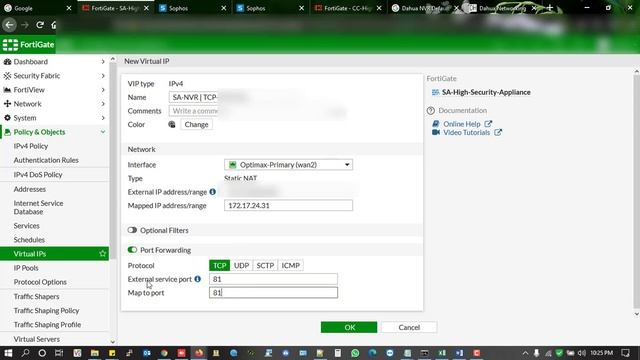This screenshot has width=640, height=360.
Task: Switch to the first Sophos browser tab
Action: tap(193, 8)
